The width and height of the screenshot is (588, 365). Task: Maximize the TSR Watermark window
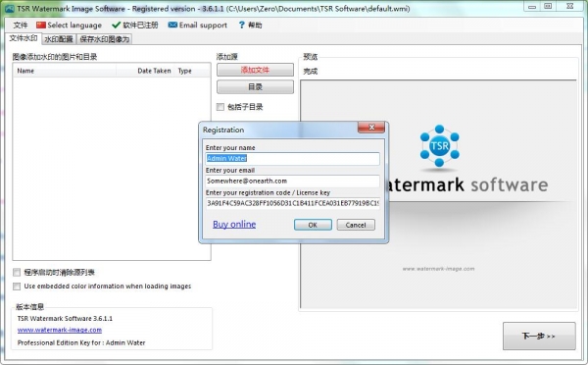[548, 7]
